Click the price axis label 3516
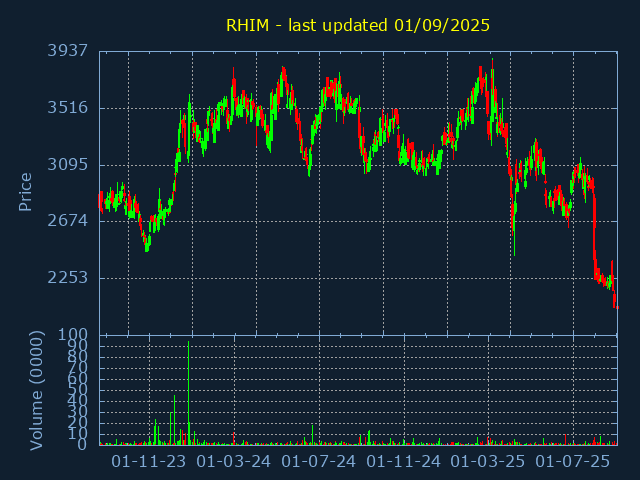Screen dimensions: 640x480 coord(68,108)
